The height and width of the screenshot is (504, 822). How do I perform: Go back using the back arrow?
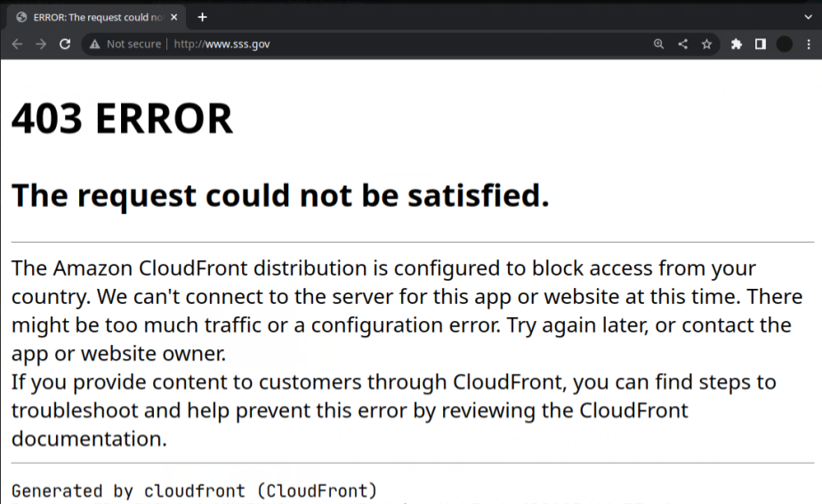pyautogui.click(x=17, y=44)
